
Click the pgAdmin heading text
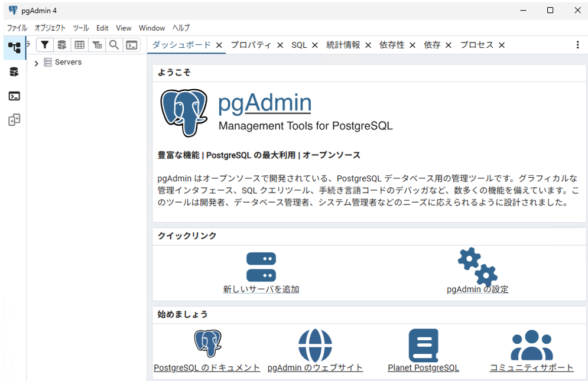pos(265,103)
